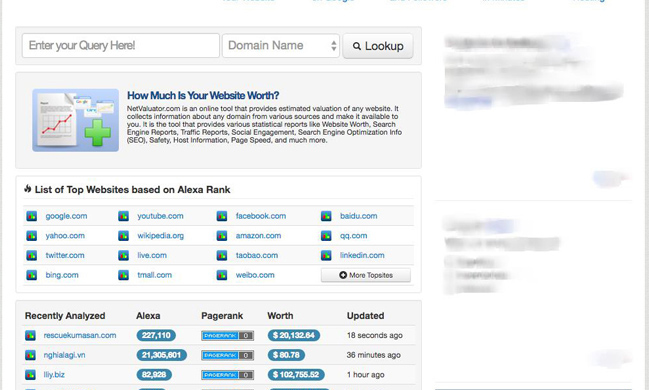
Task: Click the chart icon next to wikipedia.org
Action: [x=123, y=236]
